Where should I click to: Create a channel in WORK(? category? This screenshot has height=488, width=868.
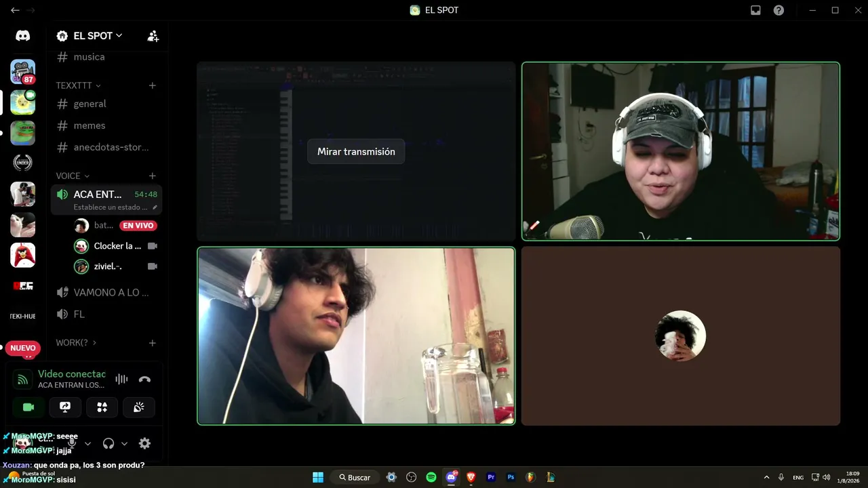(x=153, y=343)
